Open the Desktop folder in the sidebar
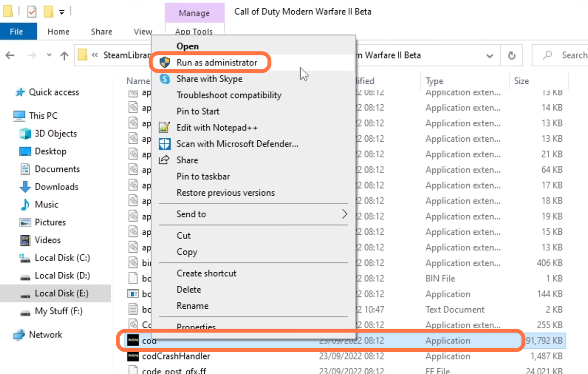Image resolution: width=588 pixels, height=374 pixels. coord(43,151)
